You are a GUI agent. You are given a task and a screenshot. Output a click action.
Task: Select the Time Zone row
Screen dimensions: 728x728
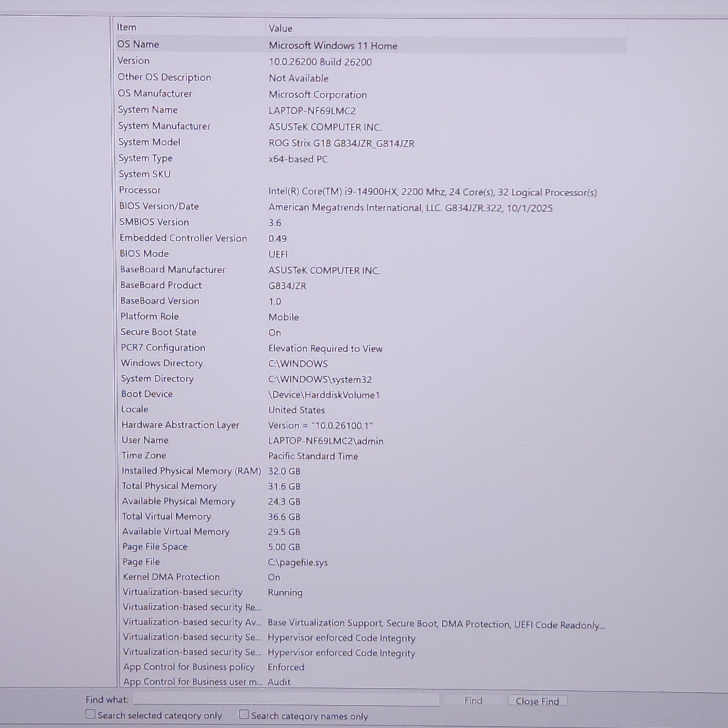(144, 455)
